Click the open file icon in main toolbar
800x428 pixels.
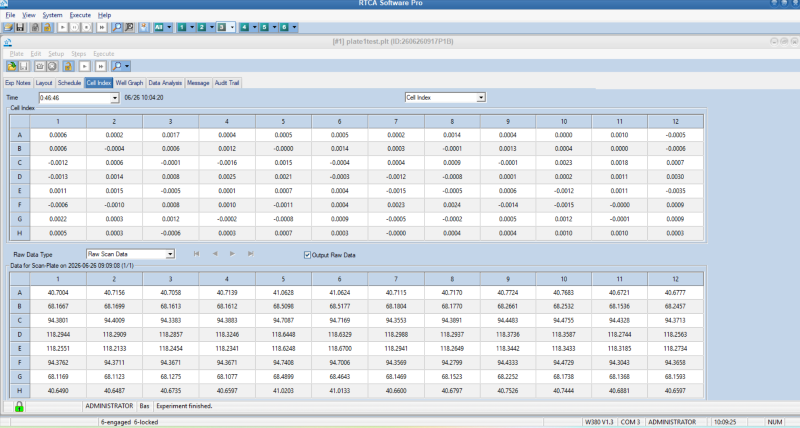pyautogui.click(x=8, y=28)
